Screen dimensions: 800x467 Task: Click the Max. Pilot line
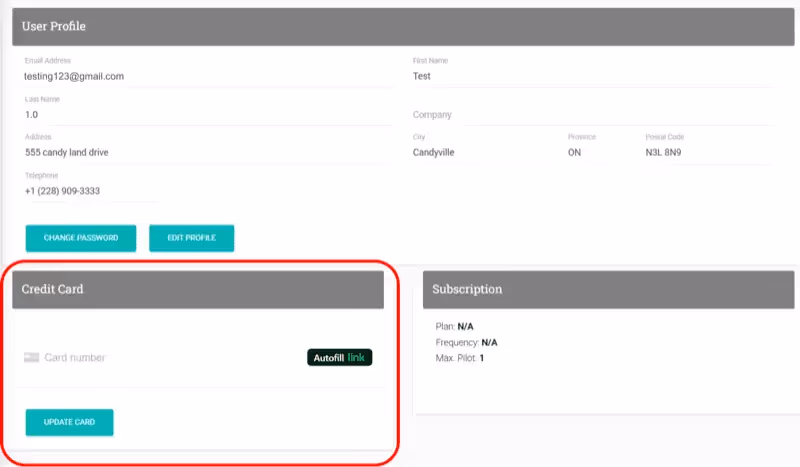pyautogui.click(x=460, y=358)
